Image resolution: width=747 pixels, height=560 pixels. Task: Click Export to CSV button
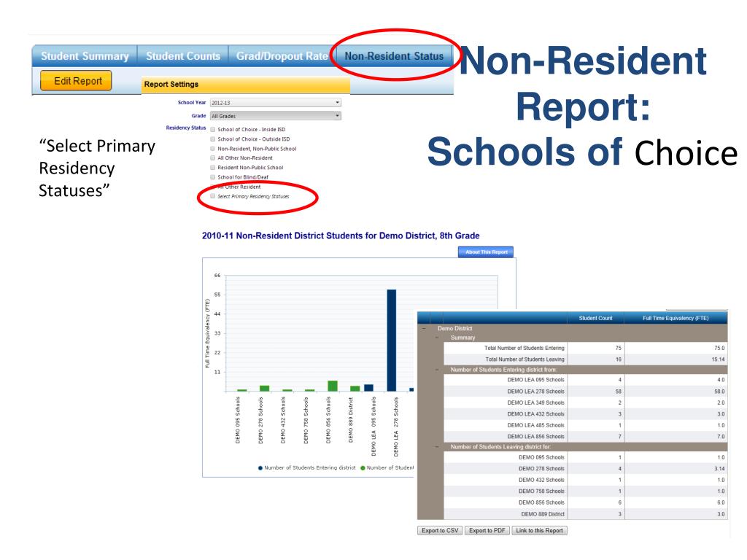click(440, 531)
